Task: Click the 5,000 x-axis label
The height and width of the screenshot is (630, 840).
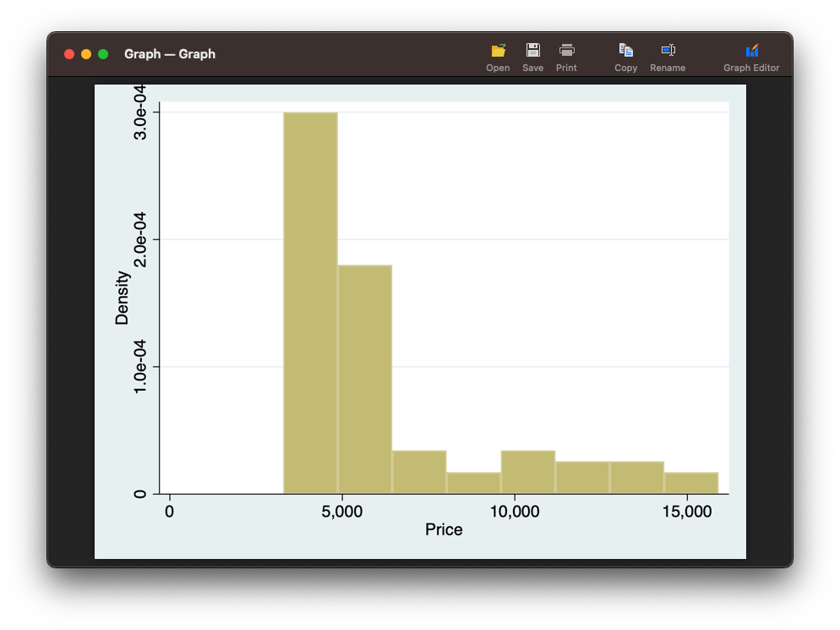Action: coord(341,512)
